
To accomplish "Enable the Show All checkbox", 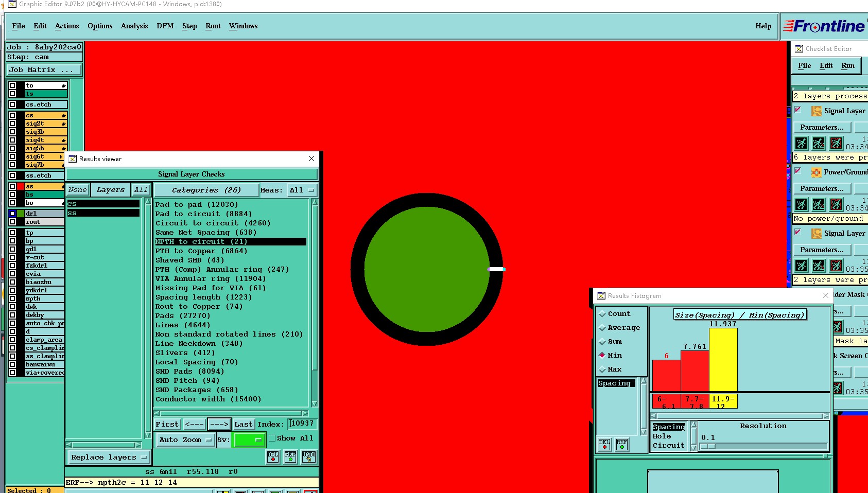I will [272, 438].
